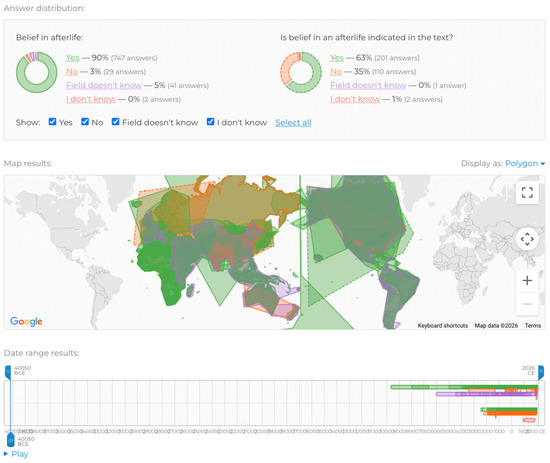The width and height of the screenshot is (550, 463).
Task: Zoom out the map with minus icon
Action: [527, 304]
